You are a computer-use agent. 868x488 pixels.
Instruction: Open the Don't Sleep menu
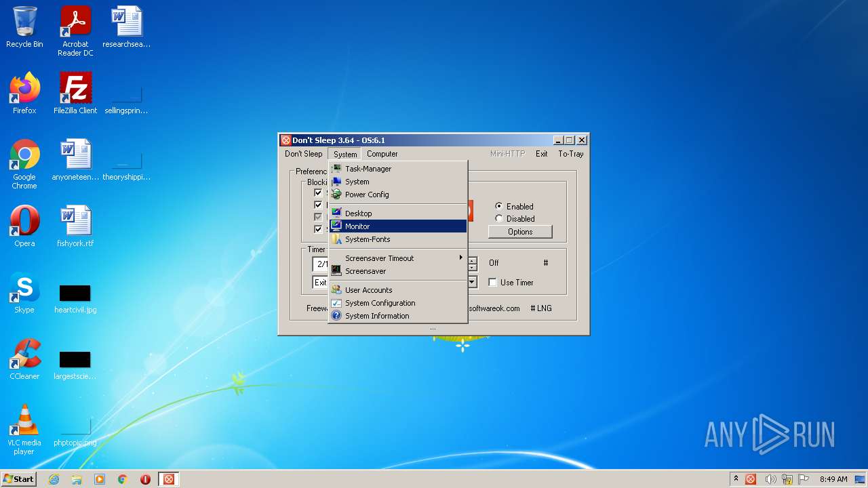coord(304,154)
